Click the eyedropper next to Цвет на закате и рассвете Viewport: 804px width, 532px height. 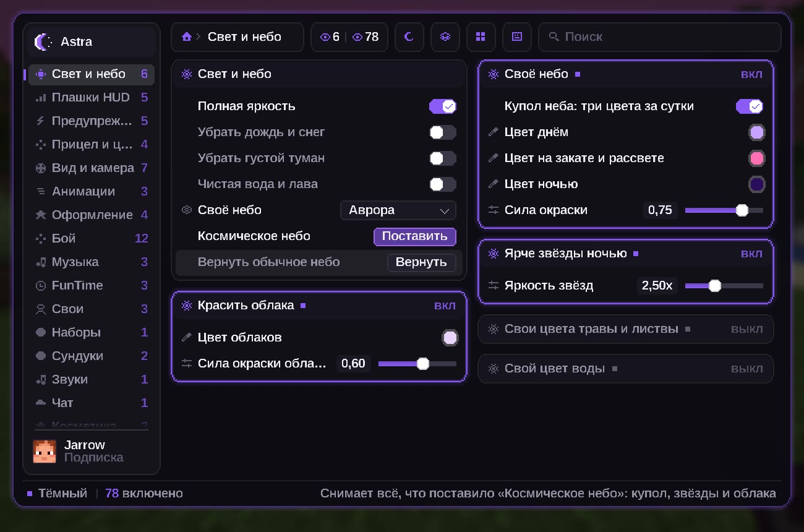pos(494,158)
